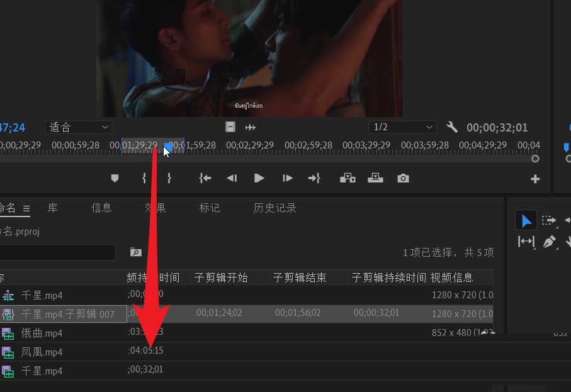Image resolution: width=571 pixels, height=392 pixels.
Task: Open the project panel hamburger menu
Action: (x=26, y=208)
